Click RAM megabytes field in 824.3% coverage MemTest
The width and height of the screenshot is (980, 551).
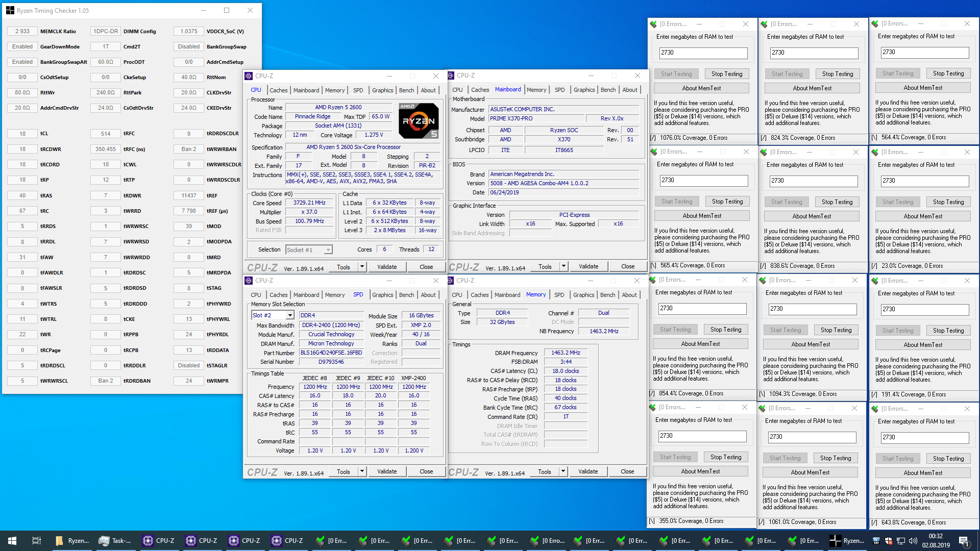[x=814, y=53]
